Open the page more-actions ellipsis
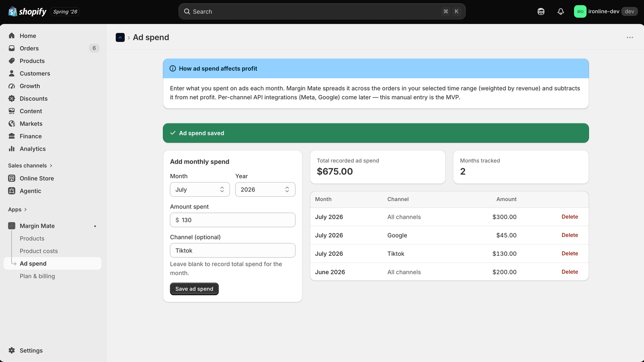This screenshot has width=644, height=362. click(630, 37)
